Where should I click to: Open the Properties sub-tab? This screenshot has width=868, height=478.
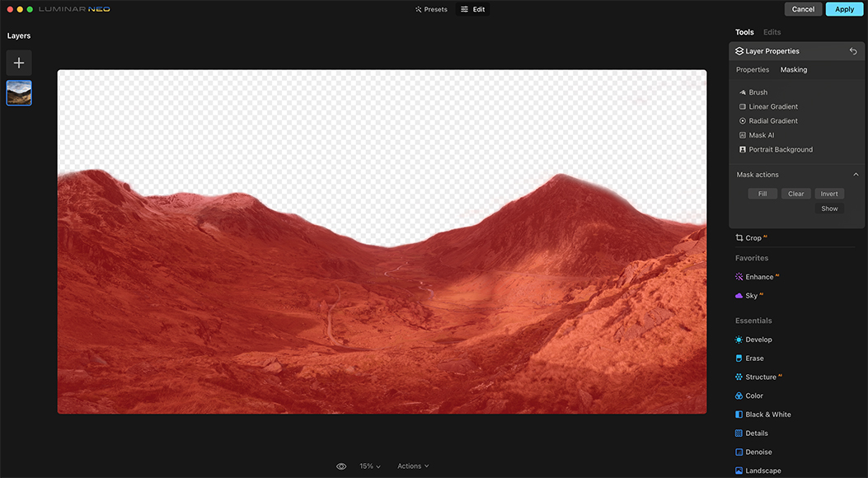[753, 70]
